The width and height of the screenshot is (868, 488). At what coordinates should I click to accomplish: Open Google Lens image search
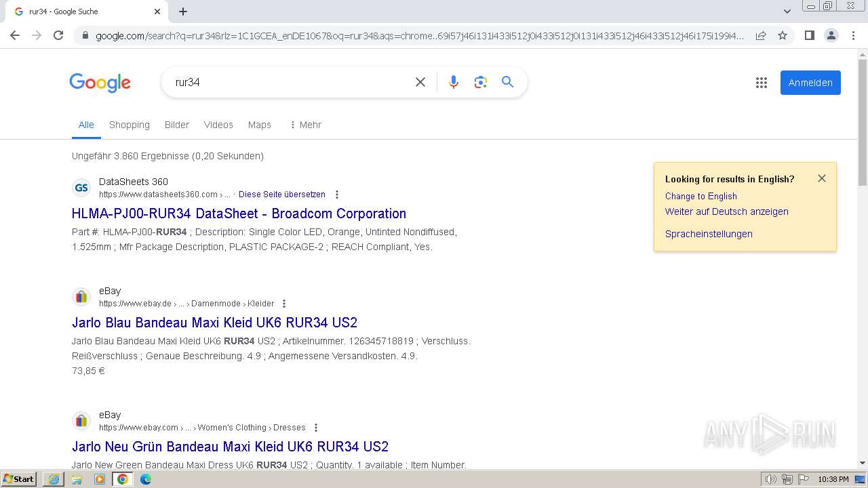[481, 82]
